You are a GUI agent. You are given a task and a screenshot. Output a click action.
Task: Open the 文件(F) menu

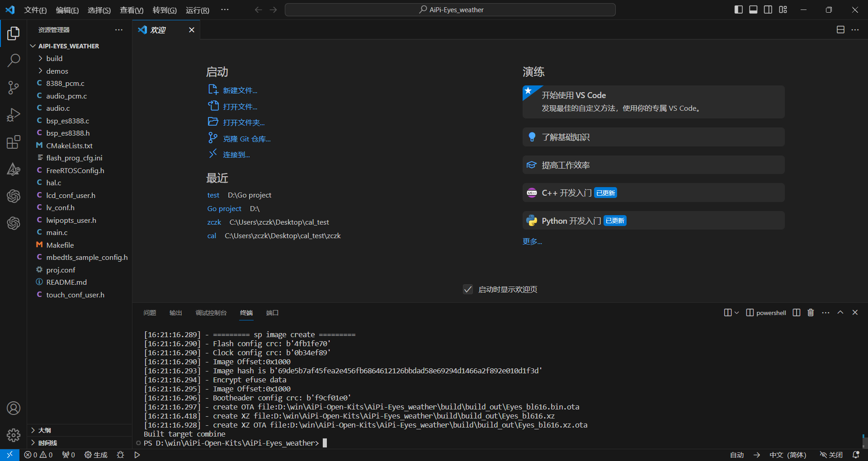[35, 10]
